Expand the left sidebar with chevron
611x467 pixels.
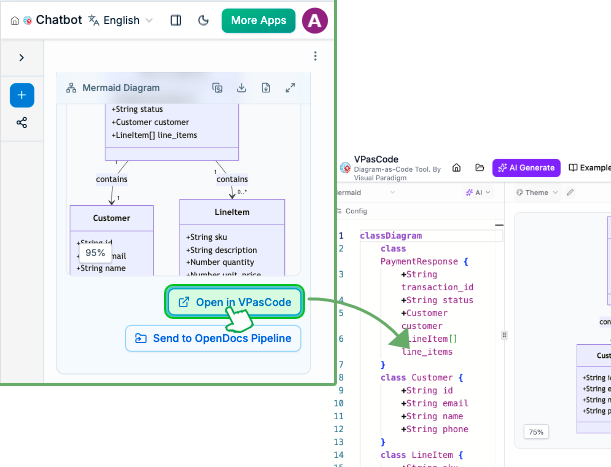pos(21,58)
